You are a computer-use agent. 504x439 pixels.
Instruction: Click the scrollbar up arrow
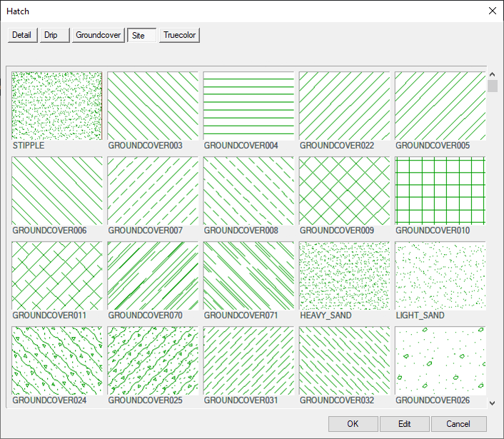coord(492,74)
